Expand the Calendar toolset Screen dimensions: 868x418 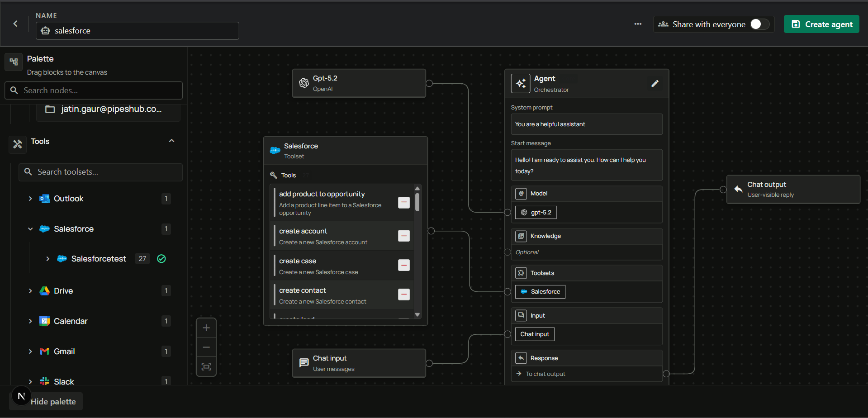30,321
